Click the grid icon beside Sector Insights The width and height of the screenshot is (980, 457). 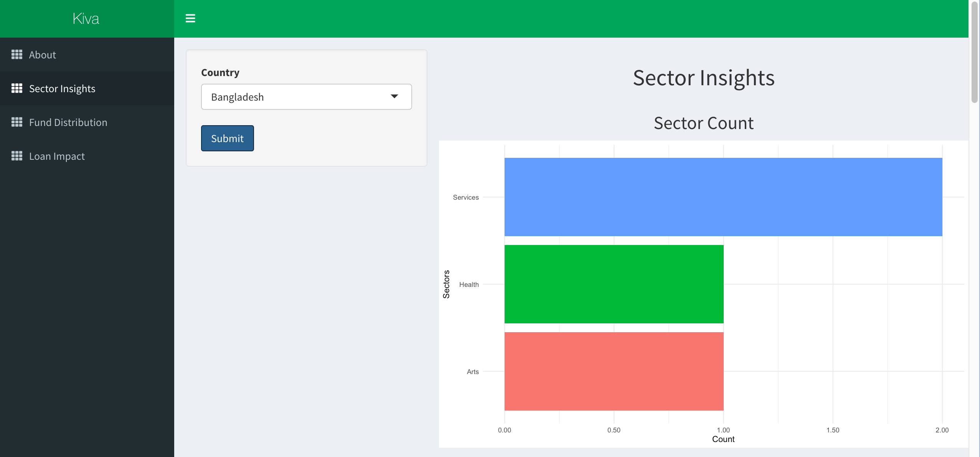(x=17, y=88)
